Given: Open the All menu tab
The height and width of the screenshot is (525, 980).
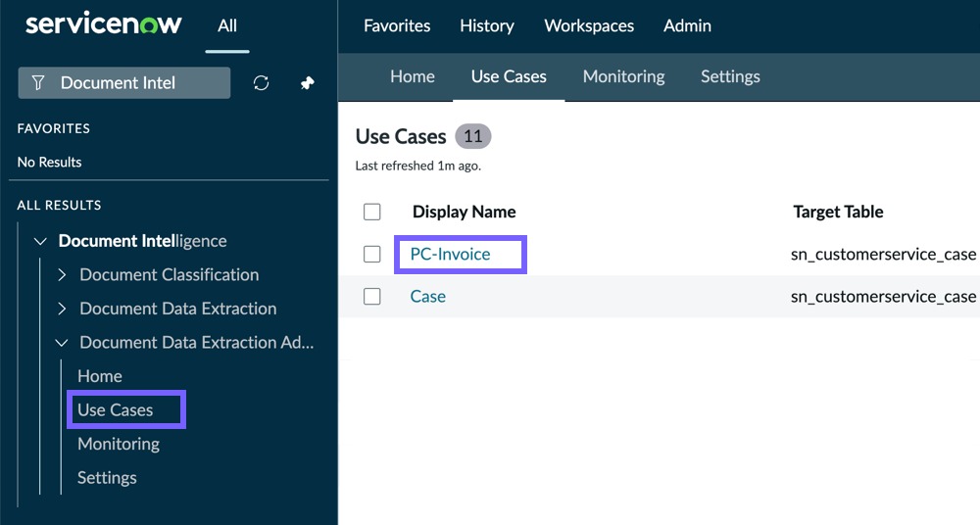Looking at the screenshot, I should (x=227, y=25).
